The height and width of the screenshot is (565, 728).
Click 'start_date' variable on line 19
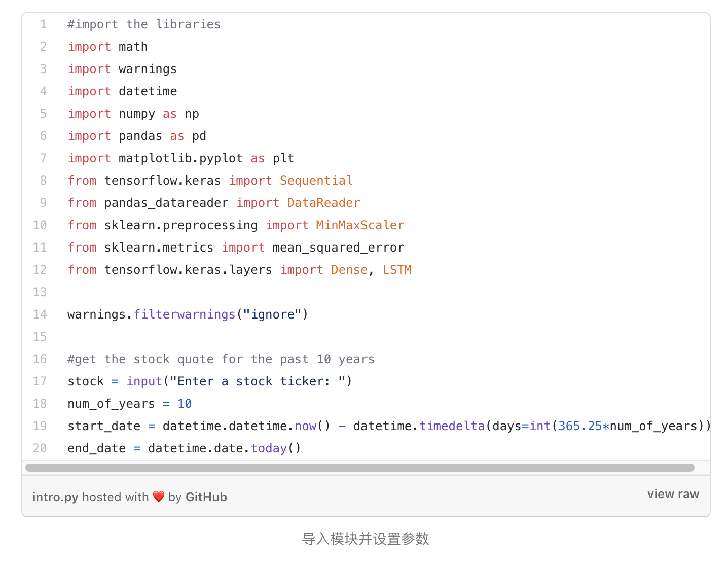(104, 426)
